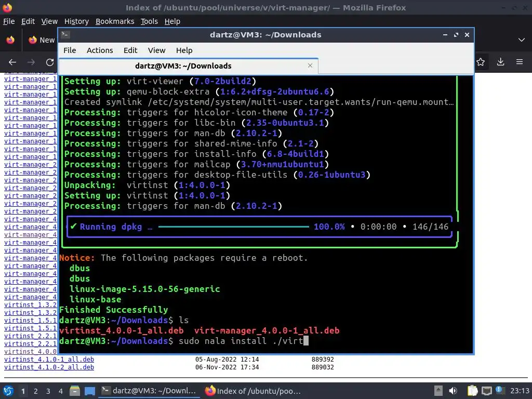Click the 23:13 taskbar clock
Viewport: 532px width, 399px height.
[520, 391]
